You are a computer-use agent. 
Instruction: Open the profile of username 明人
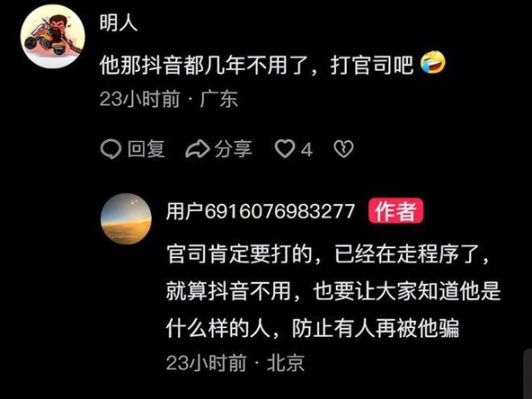tap(119, 23)
